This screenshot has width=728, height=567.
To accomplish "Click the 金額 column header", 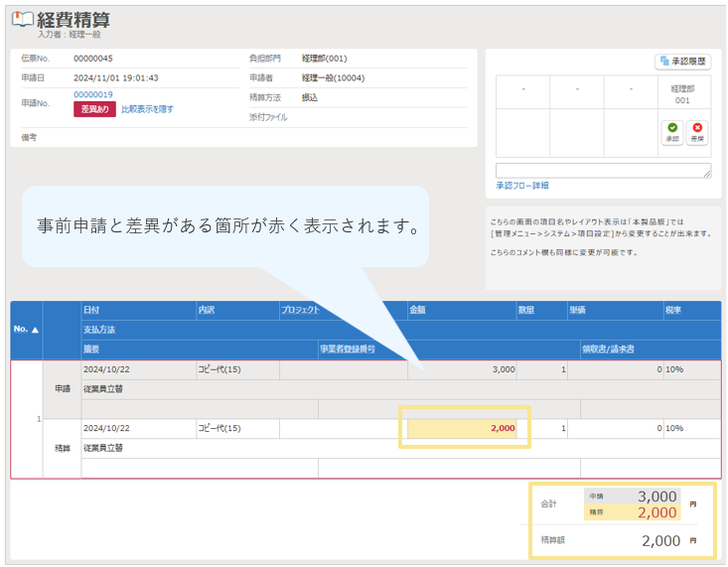I will point(418,310).
